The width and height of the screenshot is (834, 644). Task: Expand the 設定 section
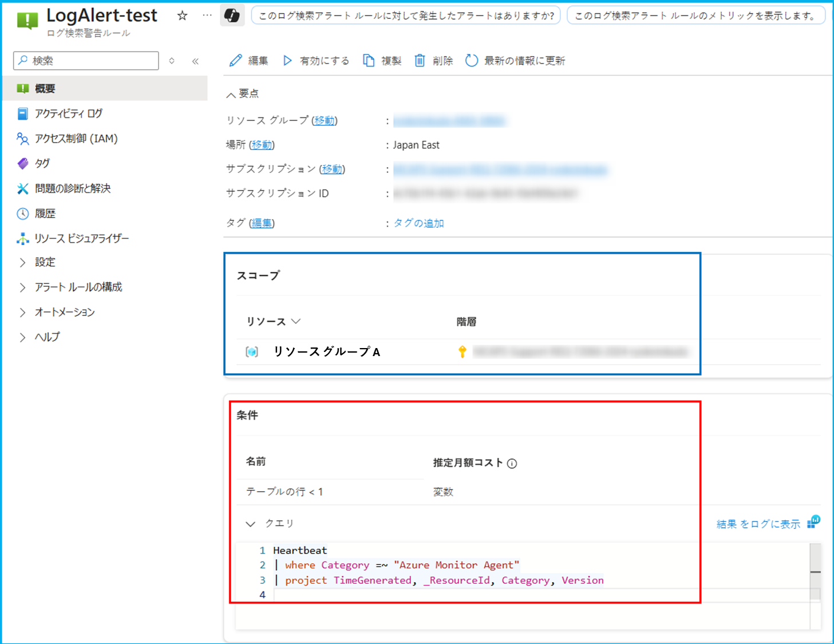pos(23,262)
